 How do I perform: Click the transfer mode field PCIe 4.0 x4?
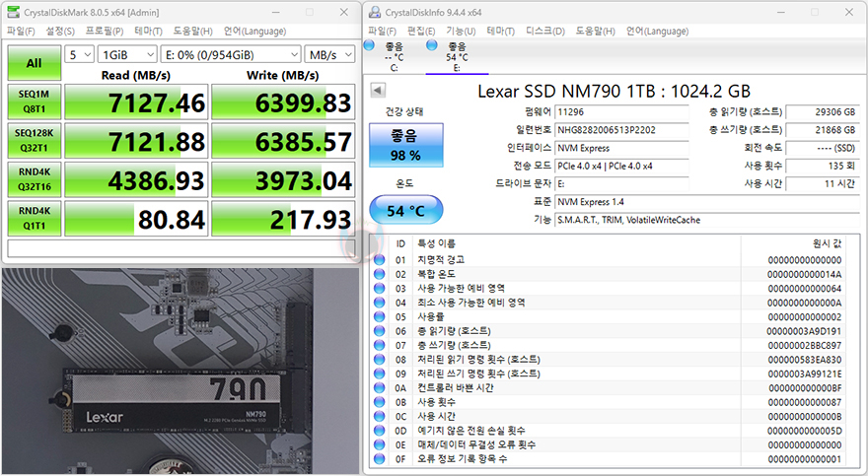621,166
